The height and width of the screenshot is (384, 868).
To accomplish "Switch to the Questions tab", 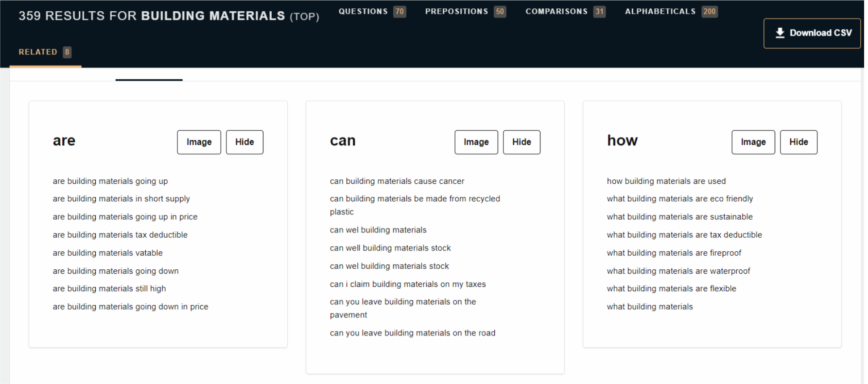I will [371, 11].
